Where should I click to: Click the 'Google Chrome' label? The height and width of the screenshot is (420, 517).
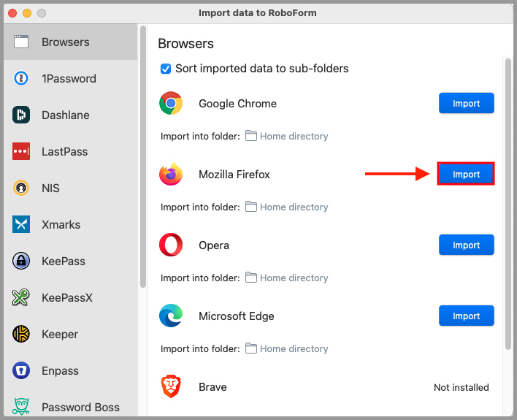[x=238, y=104]
